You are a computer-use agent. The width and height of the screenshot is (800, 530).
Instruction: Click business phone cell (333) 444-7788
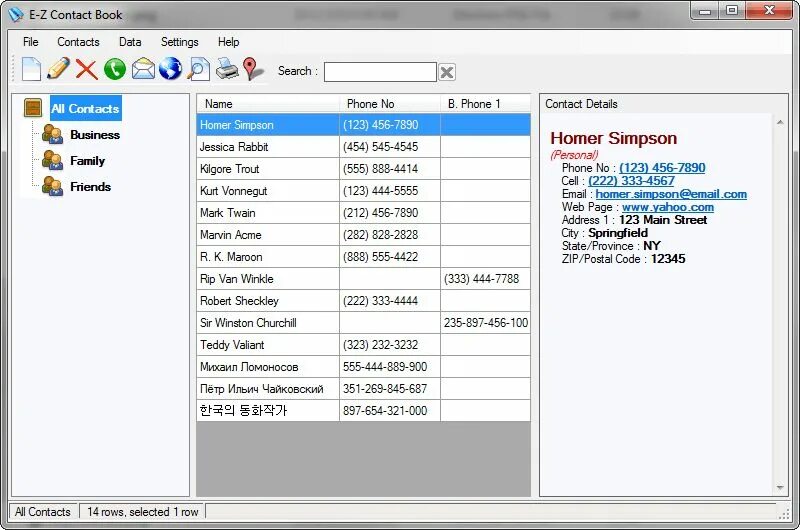click(485, 279)
